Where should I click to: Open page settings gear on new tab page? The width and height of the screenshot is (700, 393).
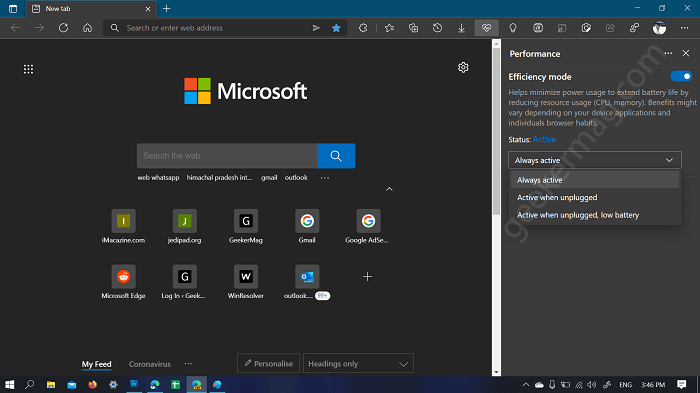click(x=463, y=67)
